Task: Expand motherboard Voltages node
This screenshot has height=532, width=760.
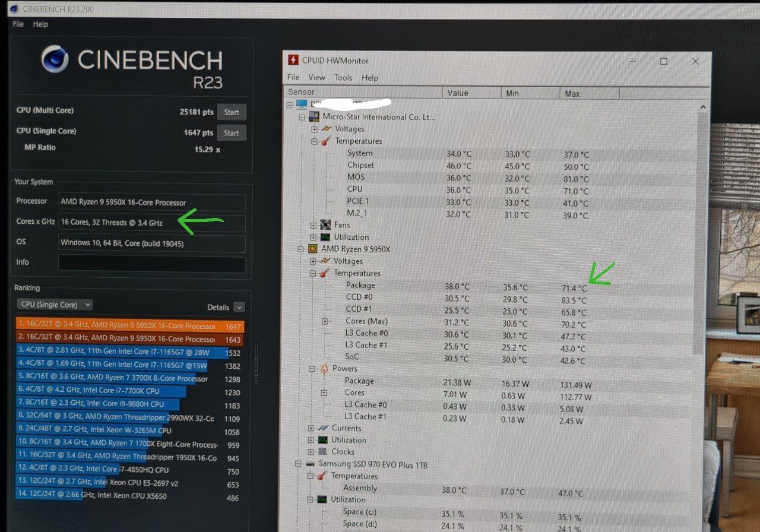Action: click(313, 129)
